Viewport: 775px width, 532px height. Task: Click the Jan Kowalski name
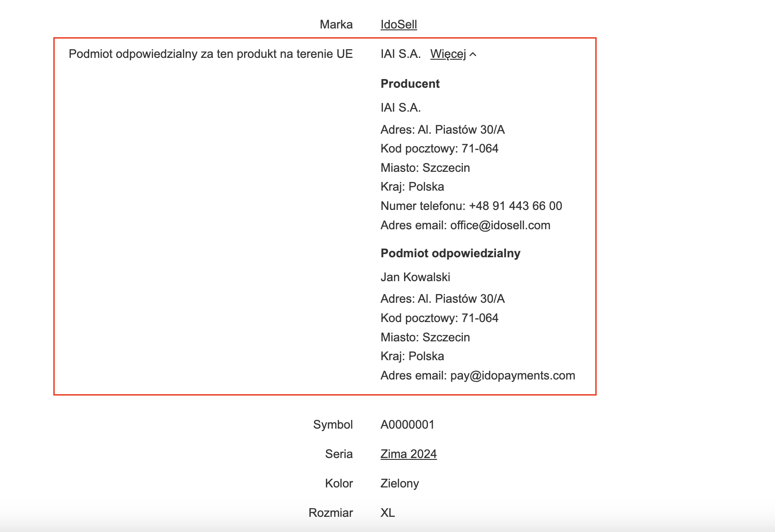416,277
